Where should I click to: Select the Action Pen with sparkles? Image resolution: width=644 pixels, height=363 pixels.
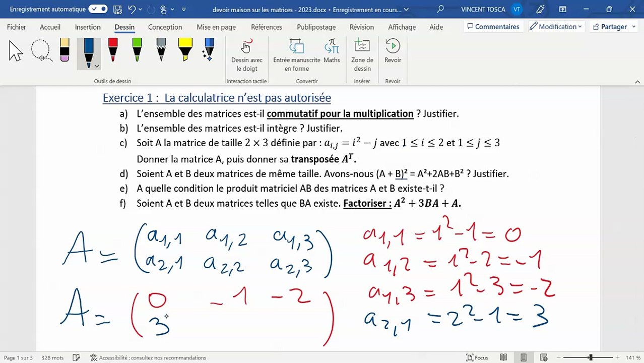point(209,50)
